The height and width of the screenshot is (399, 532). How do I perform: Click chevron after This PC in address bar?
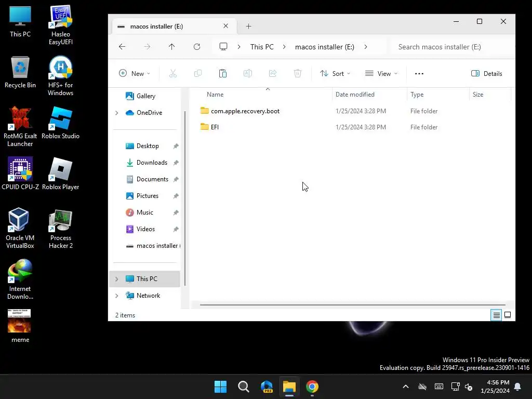(284, 47)
